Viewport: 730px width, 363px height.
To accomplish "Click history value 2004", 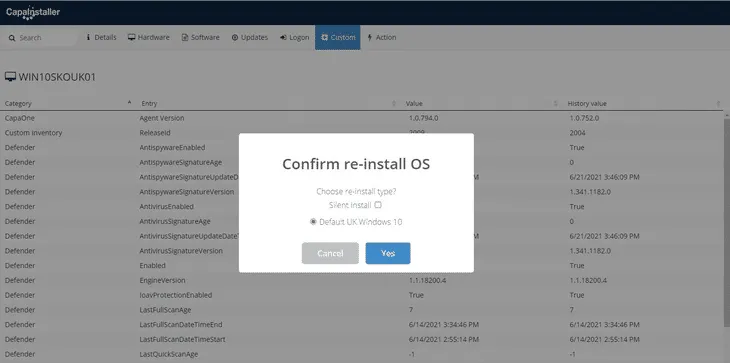I will 577,133.
